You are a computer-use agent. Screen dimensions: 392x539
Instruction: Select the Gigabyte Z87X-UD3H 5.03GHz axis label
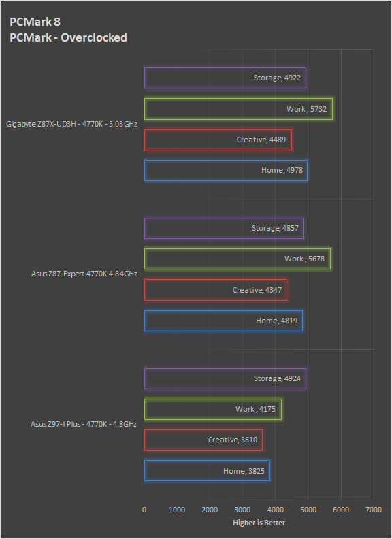click(x=72, y=124)
